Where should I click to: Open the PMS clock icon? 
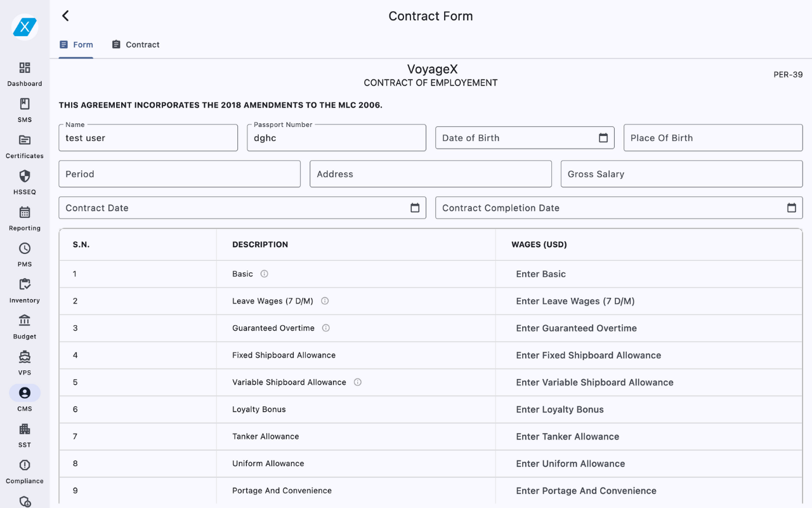tap(25, 249)
